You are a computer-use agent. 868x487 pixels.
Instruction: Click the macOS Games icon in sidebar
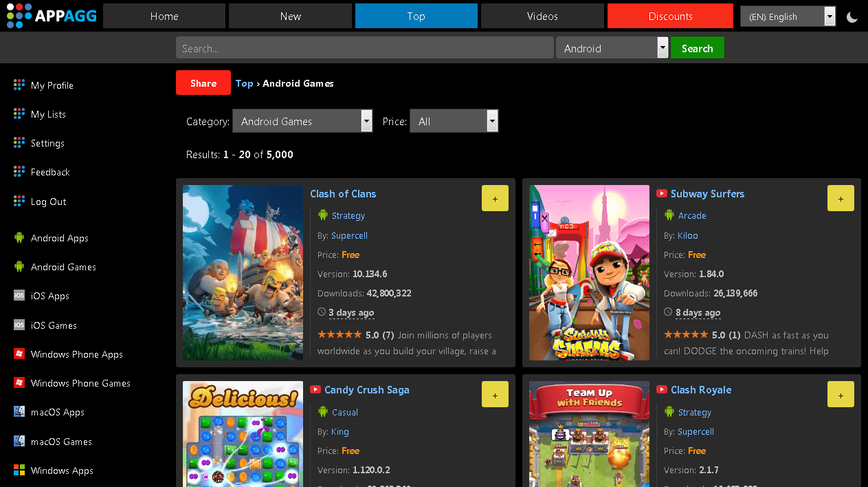(19, 441)
